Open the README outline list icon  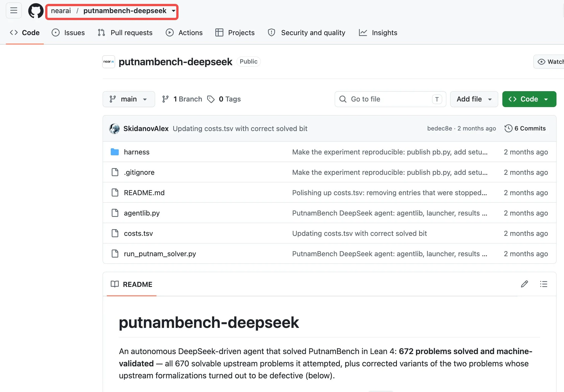click(x=544, y=284)
